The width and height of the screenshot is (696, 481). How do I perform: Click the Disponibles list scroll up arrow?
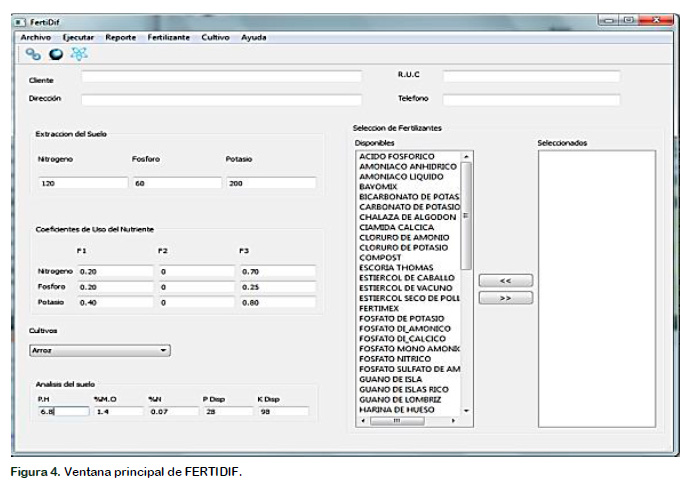466,157
